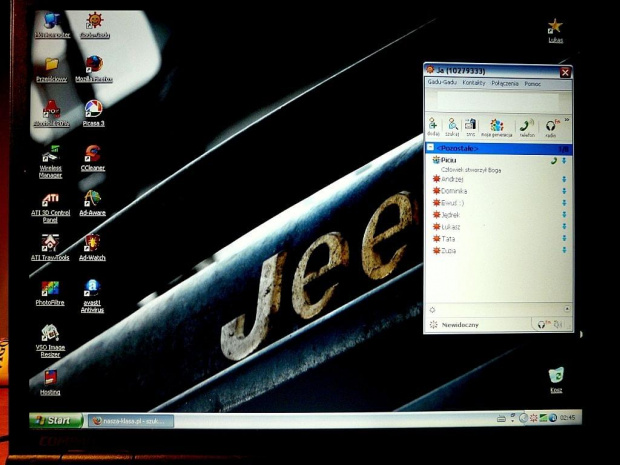Click the Start button

pos(56,420)
